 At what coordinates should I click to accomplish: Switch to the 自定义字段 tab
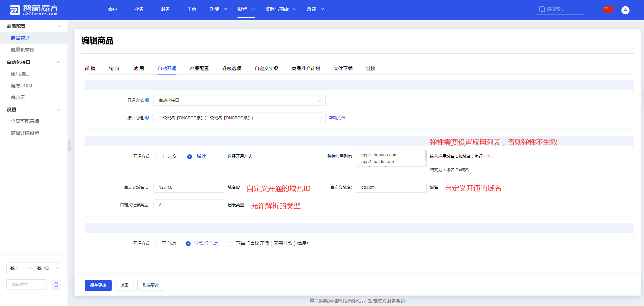(267, 68)
